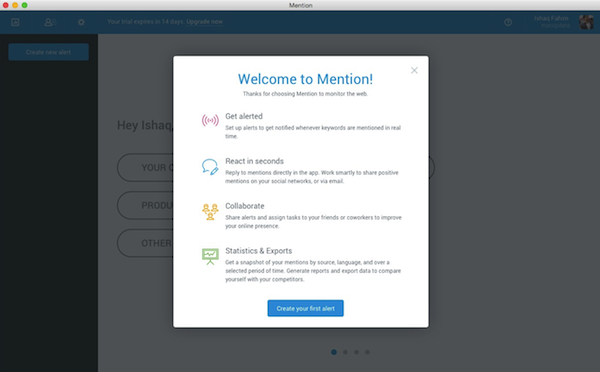Click the Get alerted signal icon
Image resolution: width=600 pixels, height=372 pixels.
(210, 121)
